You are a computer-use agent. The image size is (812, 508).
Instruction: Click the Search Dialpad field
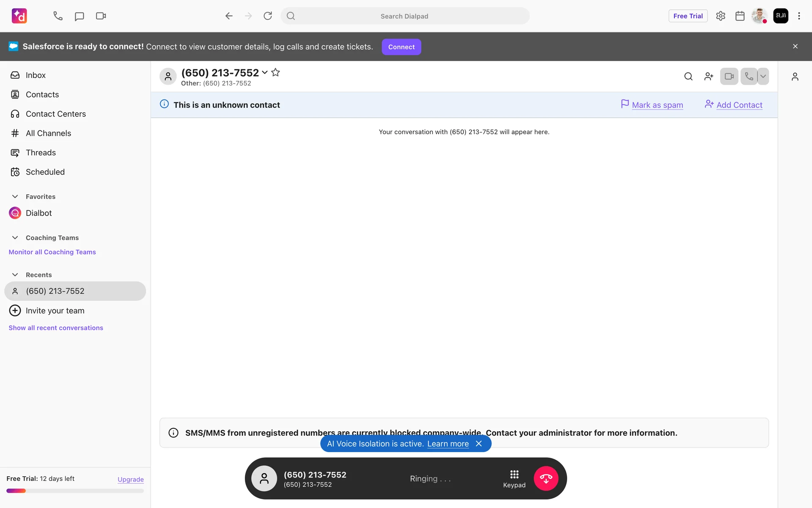pos(404,16)
